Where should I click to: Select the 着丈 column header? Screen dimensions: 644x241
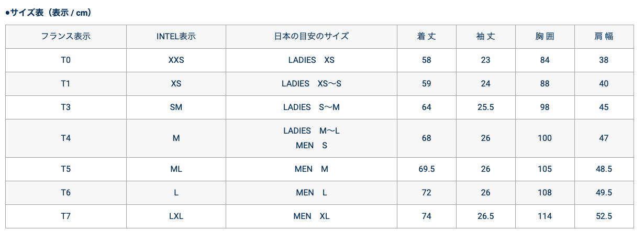tap(426, 37)
